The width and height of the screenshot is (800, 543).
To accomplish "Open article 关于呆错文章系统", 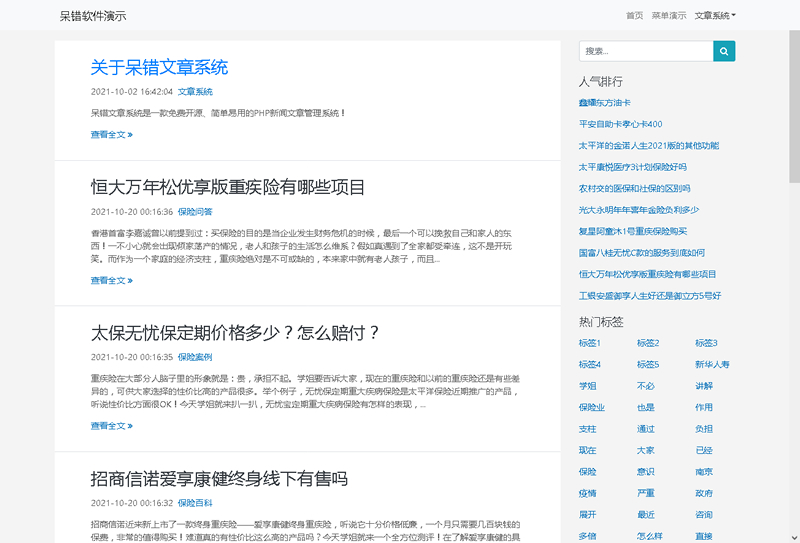I will (x=159, y=67).
